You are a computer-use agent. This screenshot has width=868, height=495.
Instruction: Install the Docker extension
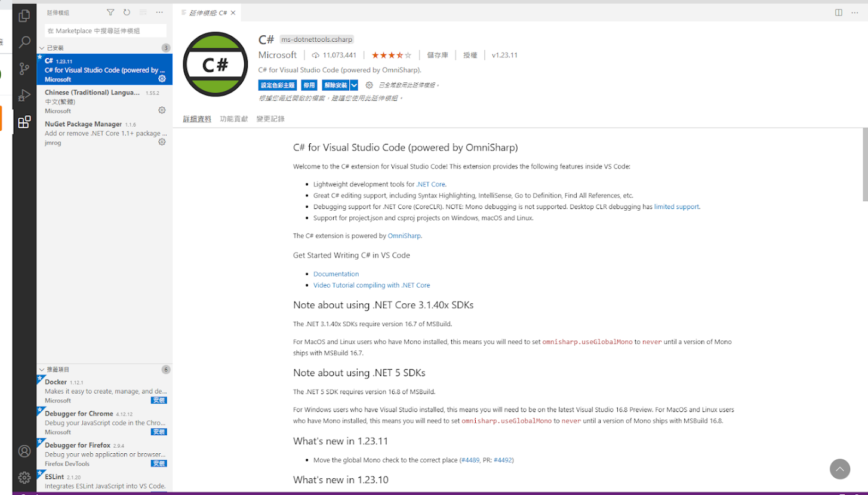pyautogui.click(x=159, y=400)
